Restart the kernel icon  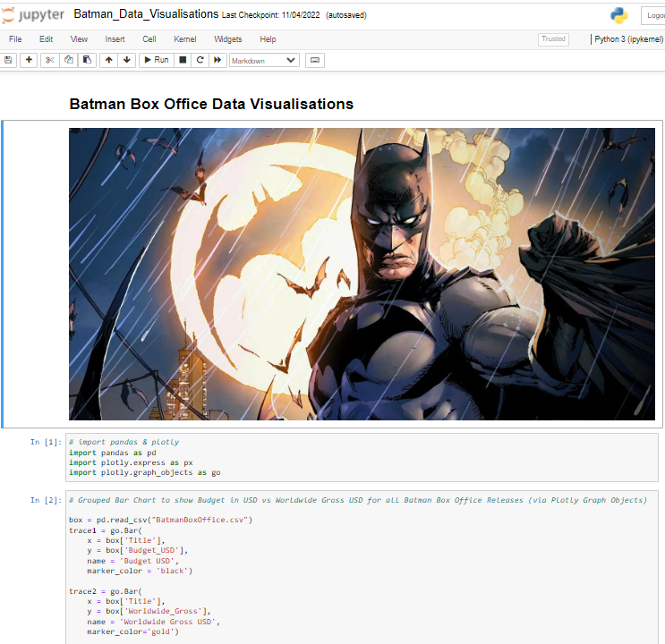click(x=200, y=60)
